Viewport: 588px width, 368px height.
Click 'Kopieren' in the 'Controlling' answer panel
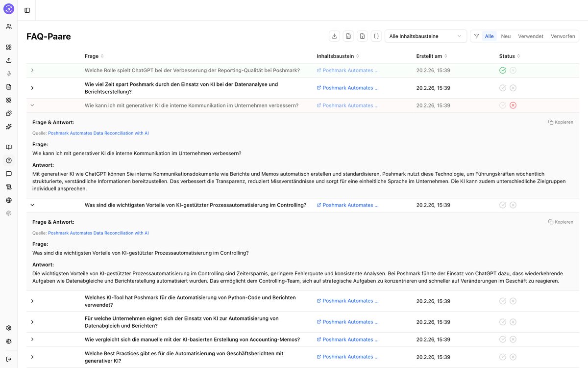[561, 222]
